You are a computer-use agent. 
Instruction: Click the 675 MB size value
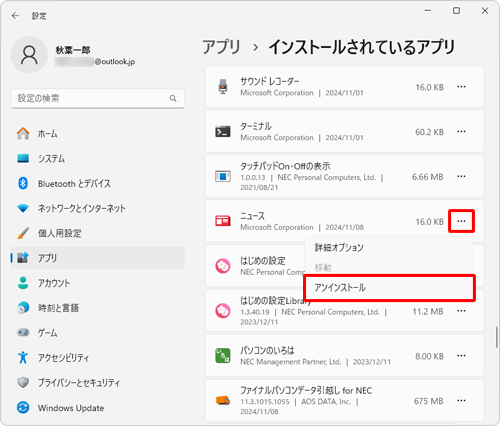coord(429,401)
